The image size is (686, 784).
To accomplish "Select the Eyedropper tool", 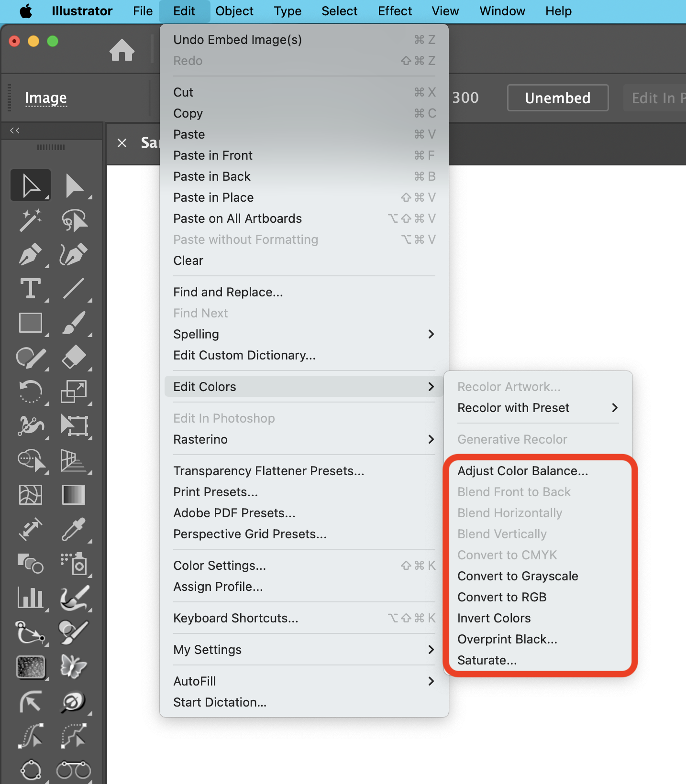I will (x=74, y=529).
